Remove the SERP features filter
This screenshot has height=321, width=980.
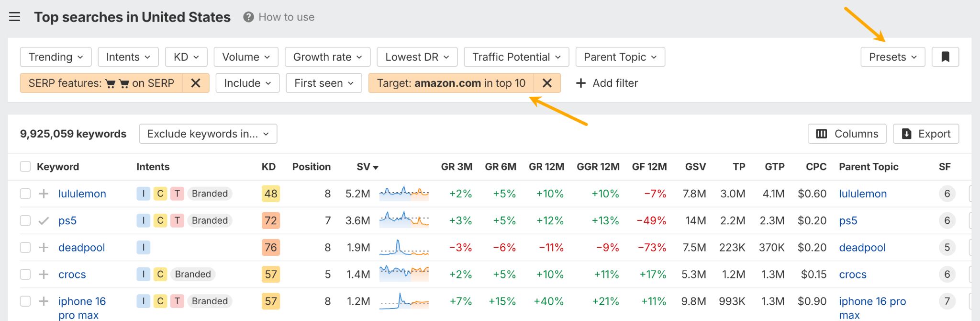[x=196, y=83]
